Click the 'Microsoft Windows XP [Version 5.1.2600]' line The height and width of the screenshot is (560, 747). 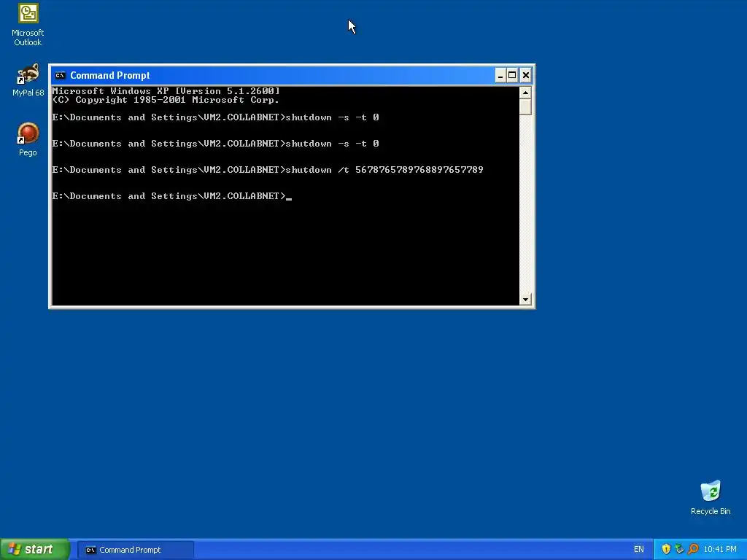click(166, 91)
